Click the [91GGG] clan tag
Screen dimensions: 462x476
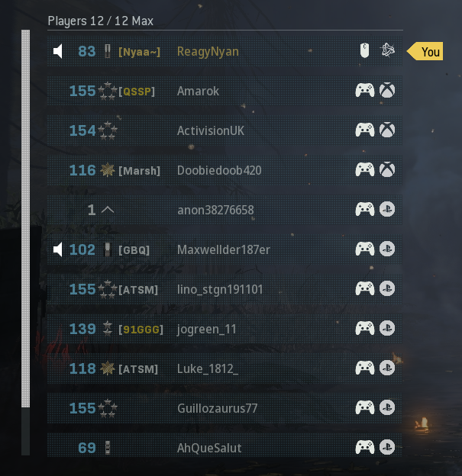point(141,330)
